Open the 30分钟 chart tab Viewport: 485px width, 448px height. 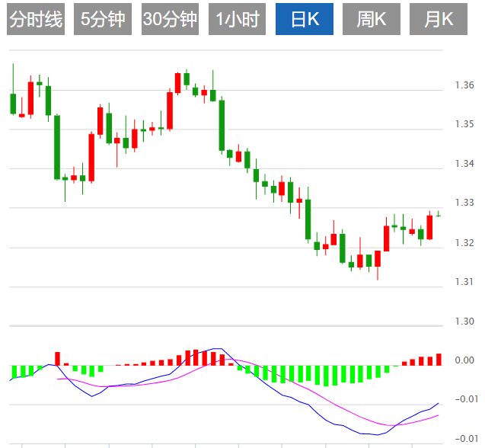[x=169, y=20]
